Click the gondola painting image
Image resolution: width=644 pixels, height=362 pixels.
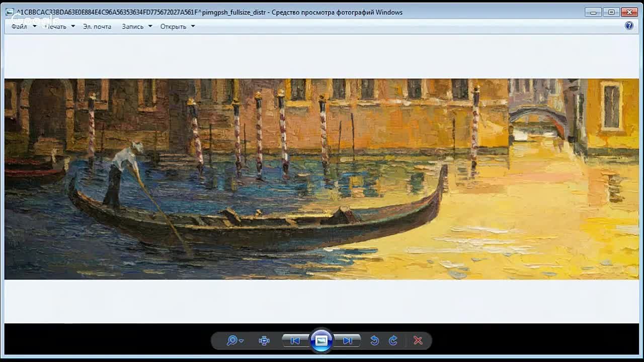pos(322,178)
